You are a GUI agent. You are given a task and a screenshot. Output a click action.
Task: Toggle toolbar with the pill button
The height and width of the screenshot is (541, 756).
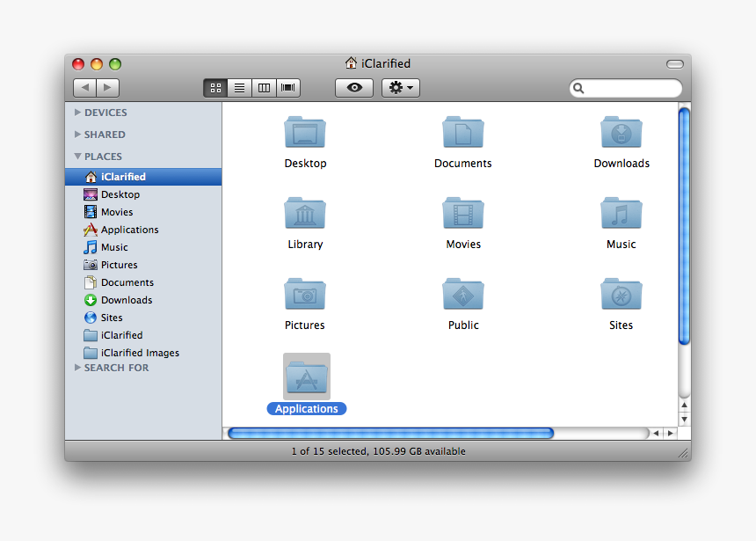[x=674, y=64]
